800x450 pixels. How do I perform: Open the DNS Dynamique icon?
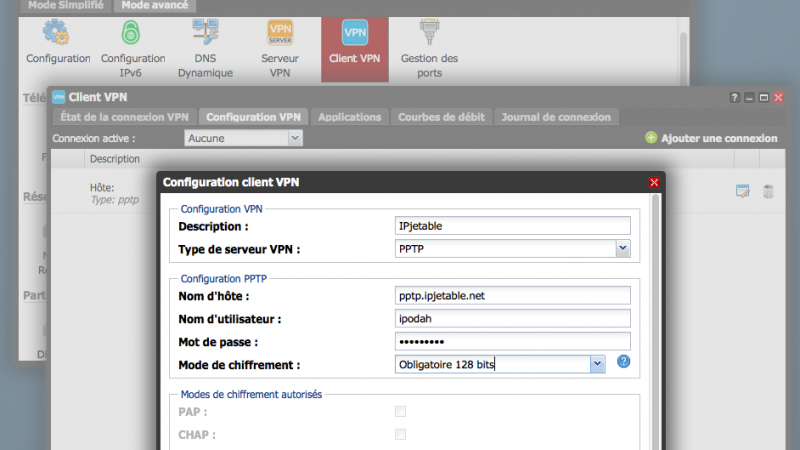tap(205, 33)
